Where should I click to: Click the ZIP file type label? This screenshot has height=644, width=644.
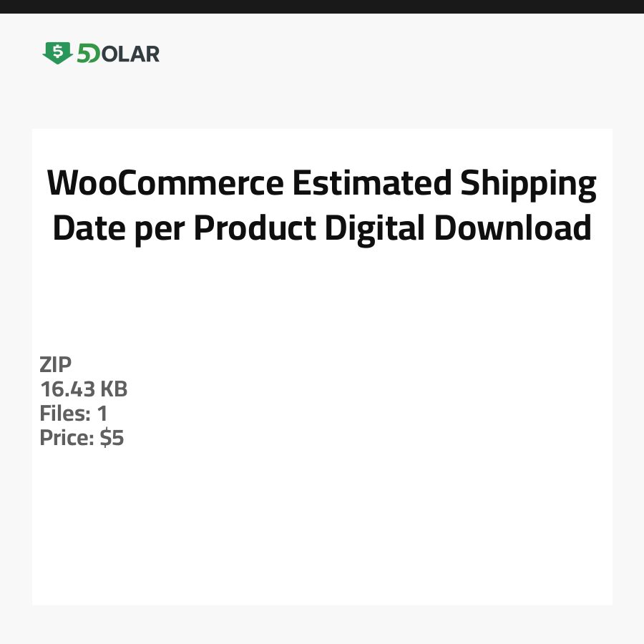point(56,365)
